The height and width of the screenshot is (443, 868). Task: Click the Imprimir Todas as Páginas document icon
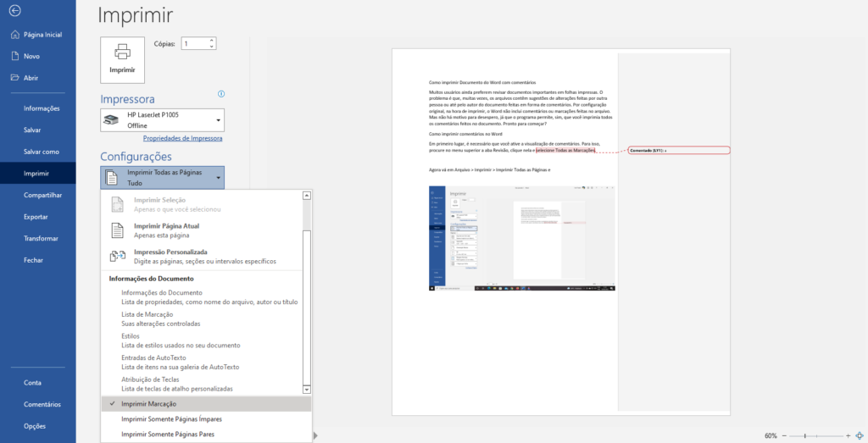pos(112,178)
